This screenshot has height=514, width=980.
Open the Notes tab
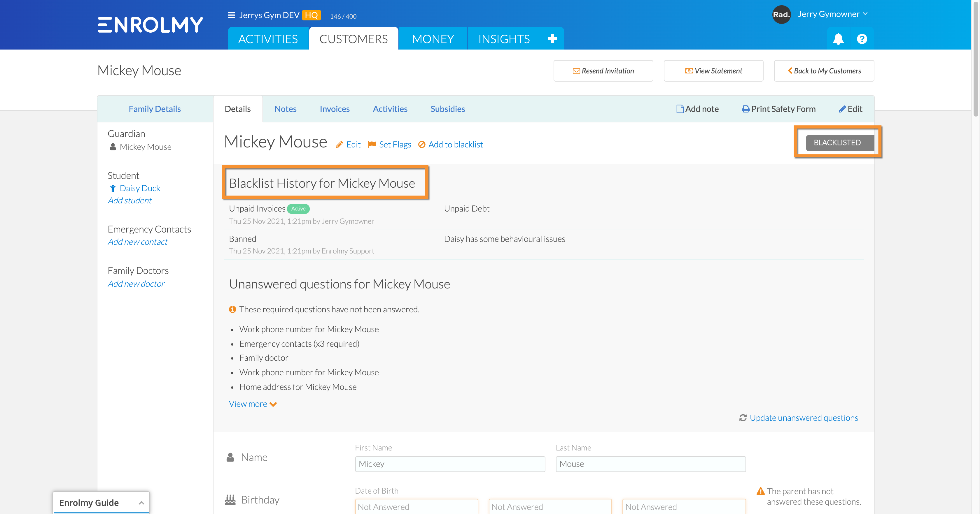(285, 109)
